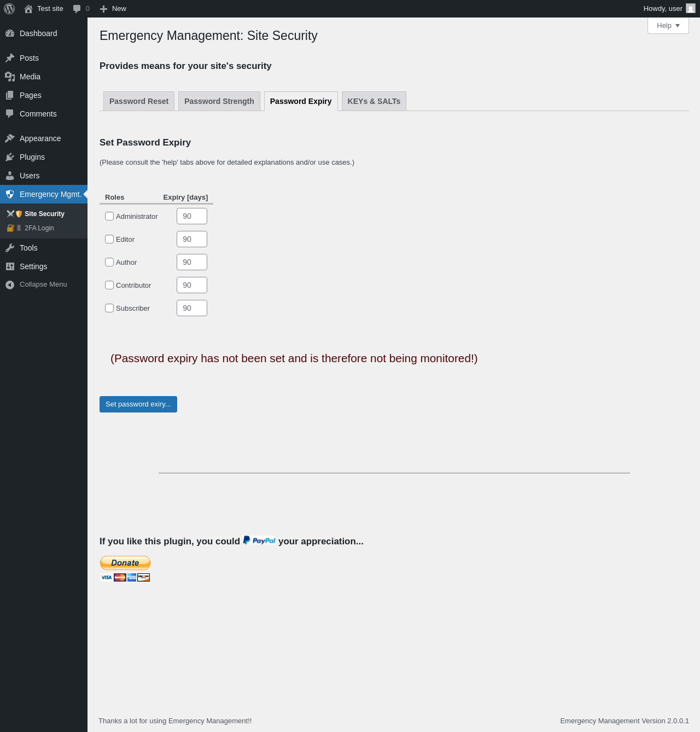
Task: Check the Contributor role checkbox
Action: point(109,285)
